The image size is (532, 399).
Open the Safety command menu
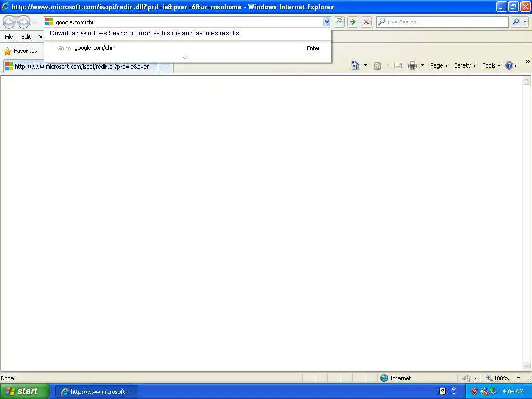(x=465, y=65)
